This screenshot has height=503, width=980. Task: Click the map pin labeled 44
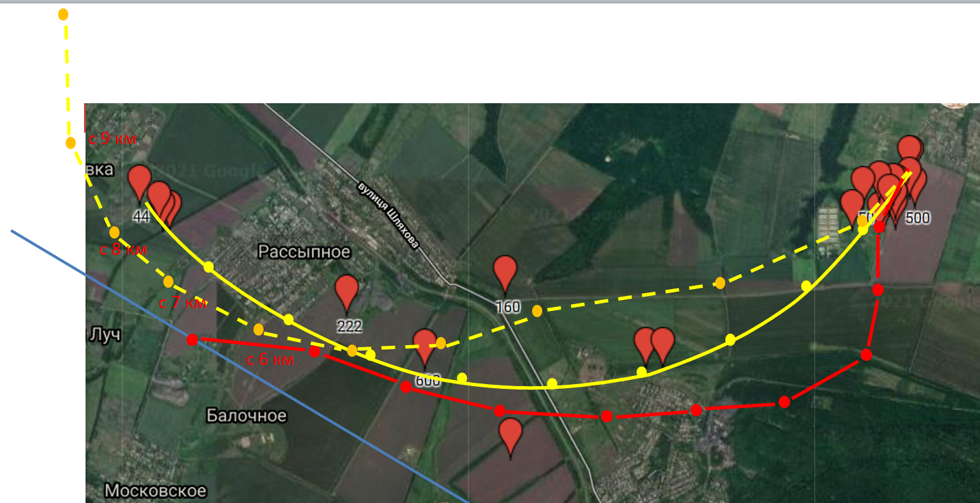(x=139, y=183)
